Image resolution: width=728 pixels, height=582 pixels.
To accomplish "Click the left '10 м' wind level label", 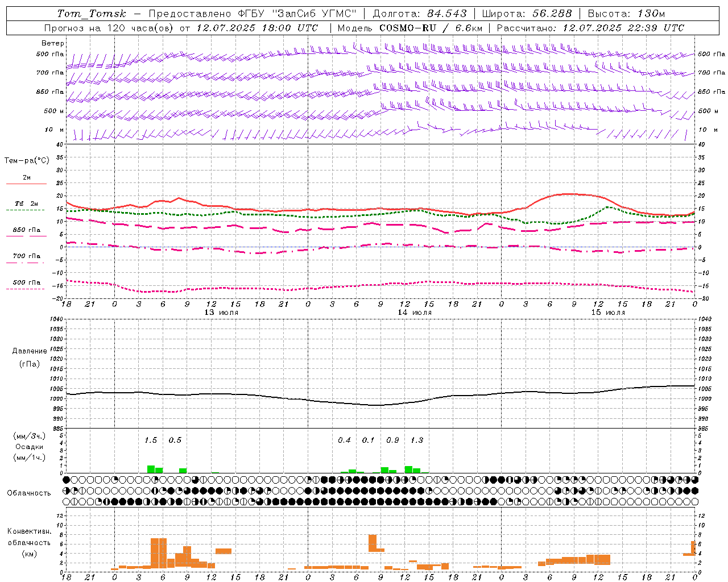I will [x=54, y=130].
